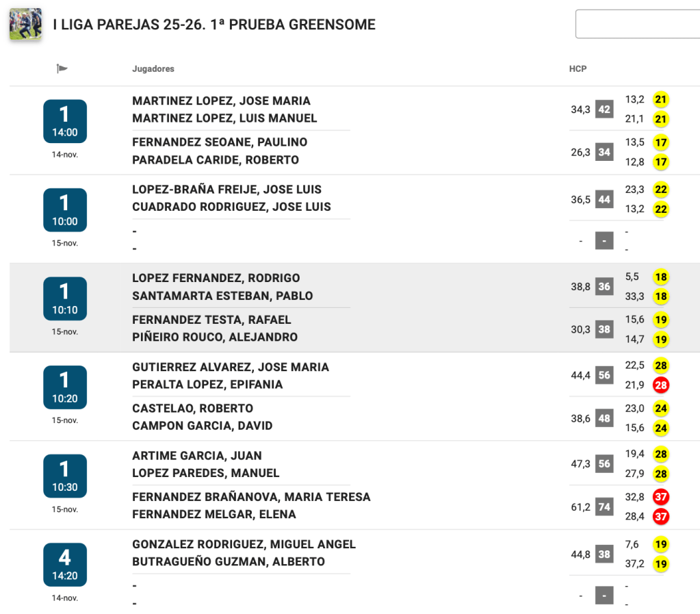Select the 10:00 tee time badge
Screen dimensions: 700x614
click(65, 210)
